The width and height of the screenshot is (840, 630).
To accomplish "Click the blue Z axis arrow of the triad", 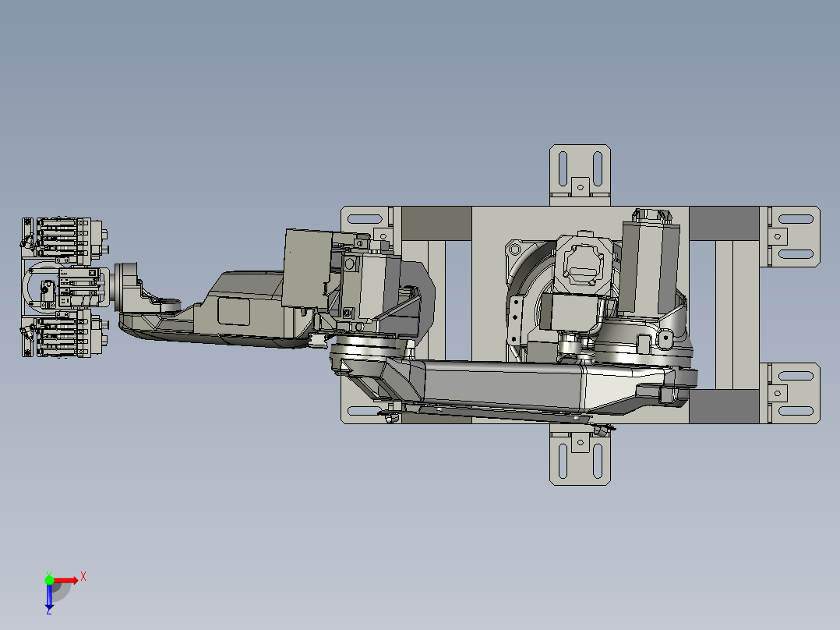I will click(49, 597).
